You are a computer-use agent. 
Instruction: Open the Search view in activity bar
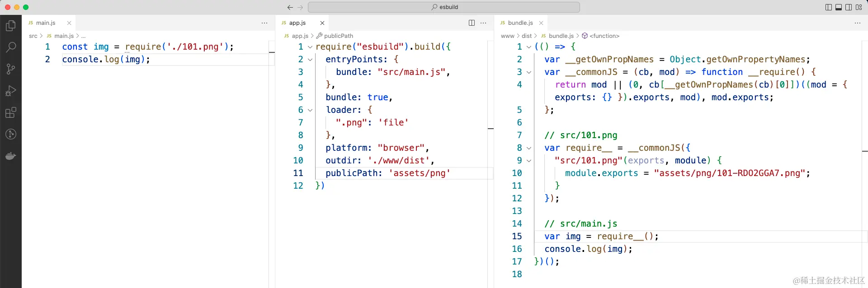(11, 47)
